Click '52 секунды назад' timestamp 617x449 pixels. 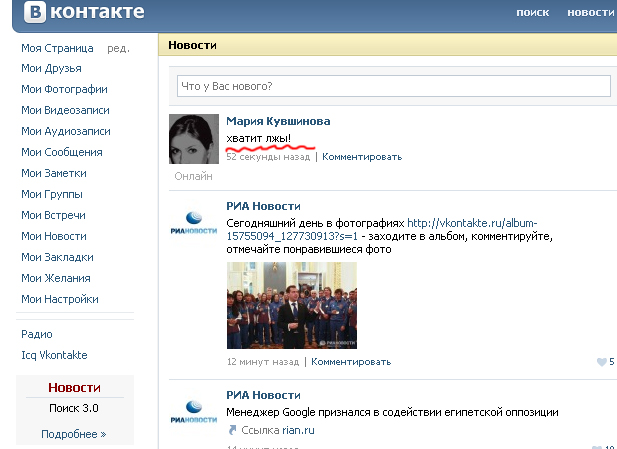click(x=268, y=157)
